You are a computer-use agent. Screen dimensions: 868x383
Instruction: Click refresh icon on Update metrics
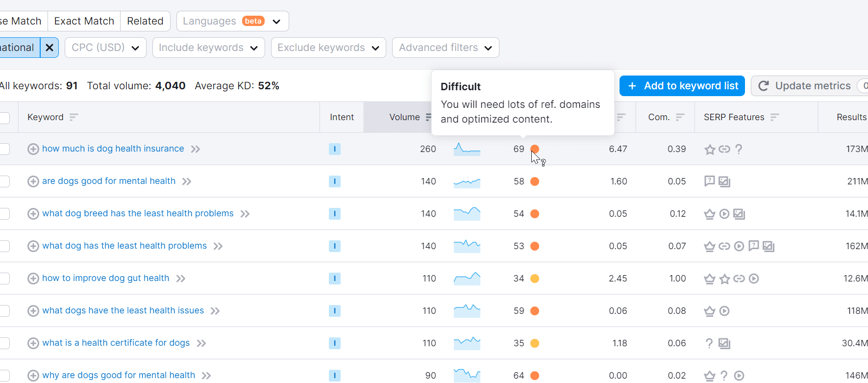764,86
